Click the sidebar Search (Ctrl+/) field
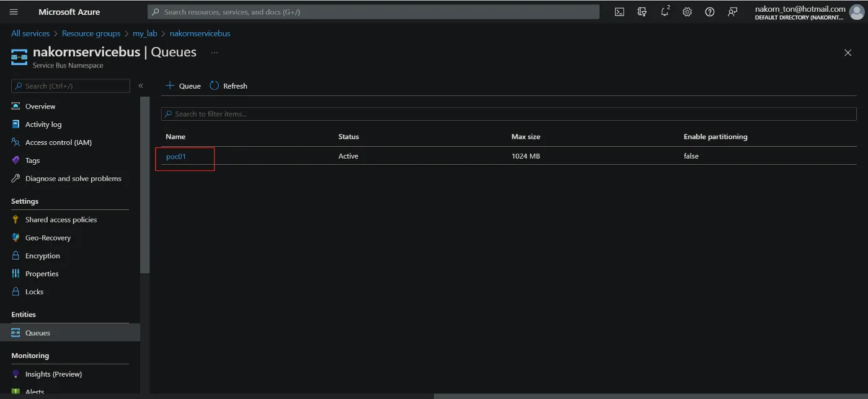This screenshot has width=868, height=399. (71, 86)
